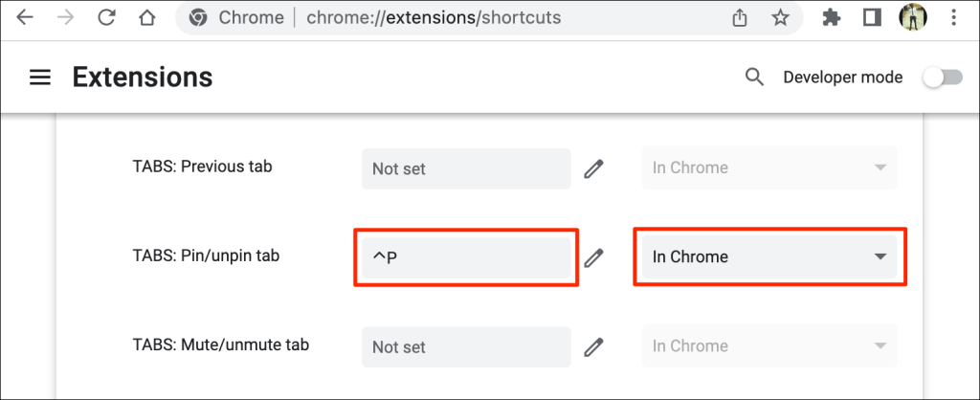Open the Extensions hamburger menu
The height and width of the screenshot is (400, 980).
(40, 78)
